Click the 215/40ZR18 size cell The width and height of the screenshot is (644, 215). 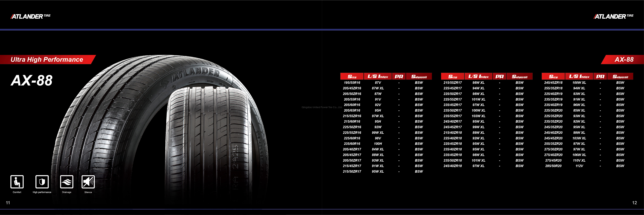click(453, 133)
